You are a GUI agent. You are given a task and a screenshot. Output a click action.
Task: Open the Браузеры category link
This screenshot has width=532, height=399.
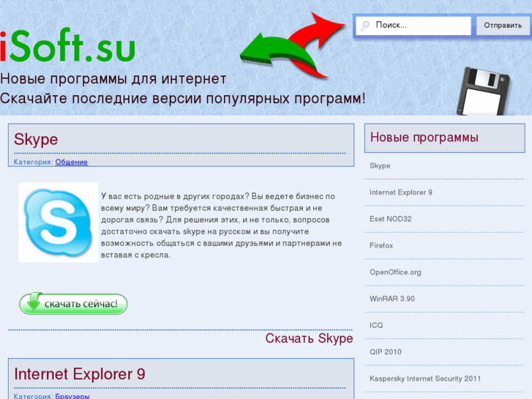[72, 396]
